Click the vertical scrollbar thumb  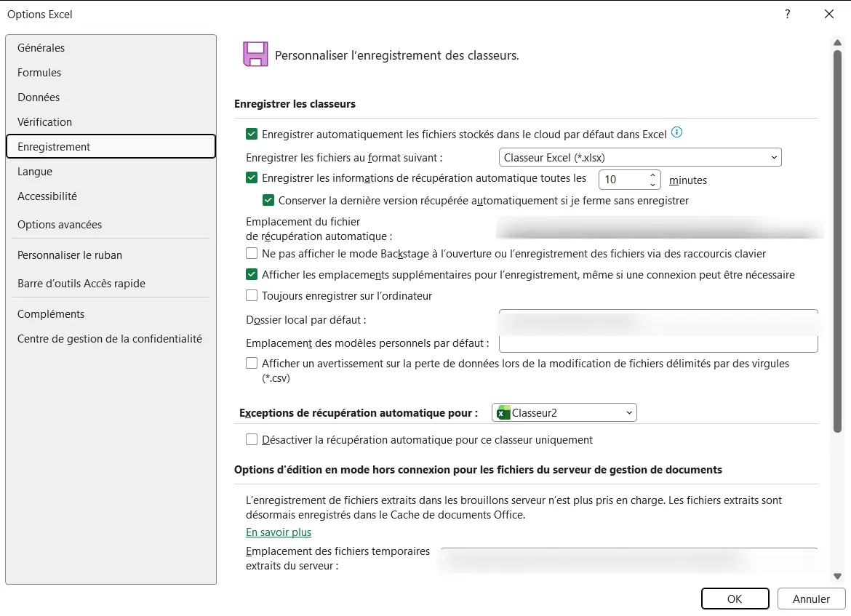837,241
